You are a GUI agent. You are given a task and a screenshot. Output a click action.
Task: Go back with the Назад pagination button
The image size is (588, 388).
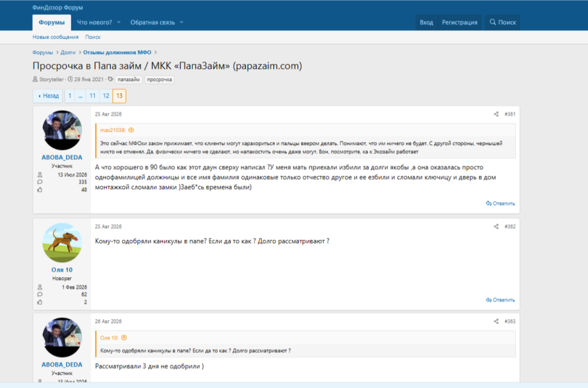[x=48, y=96]
